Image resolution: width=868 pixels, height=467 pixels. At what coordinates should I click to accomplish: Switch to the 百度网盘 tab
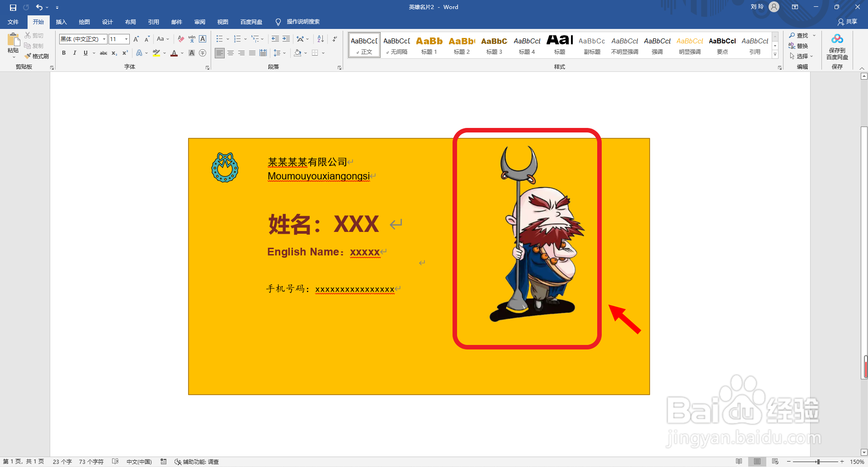(x=251, y=22)
